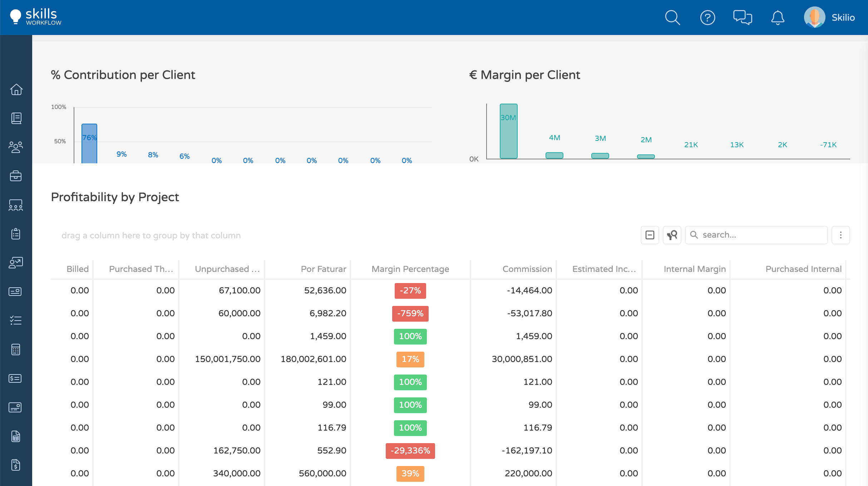Collapse all rows with the grid minus button

click(x=650, y=235)
